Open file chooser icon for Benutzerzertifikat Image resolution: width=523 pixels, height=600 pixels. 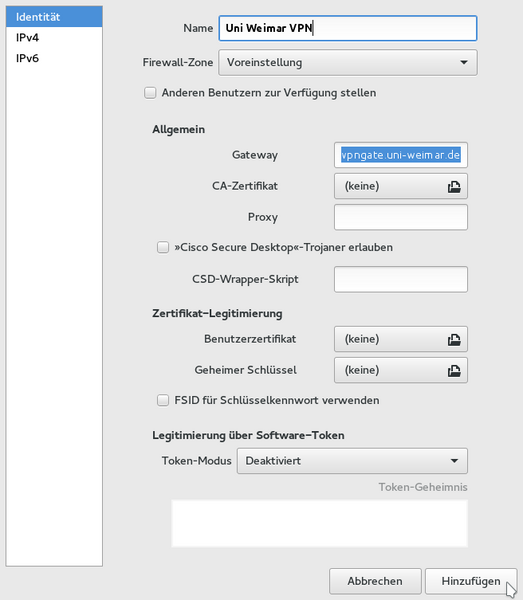click(x=454, y=340)
